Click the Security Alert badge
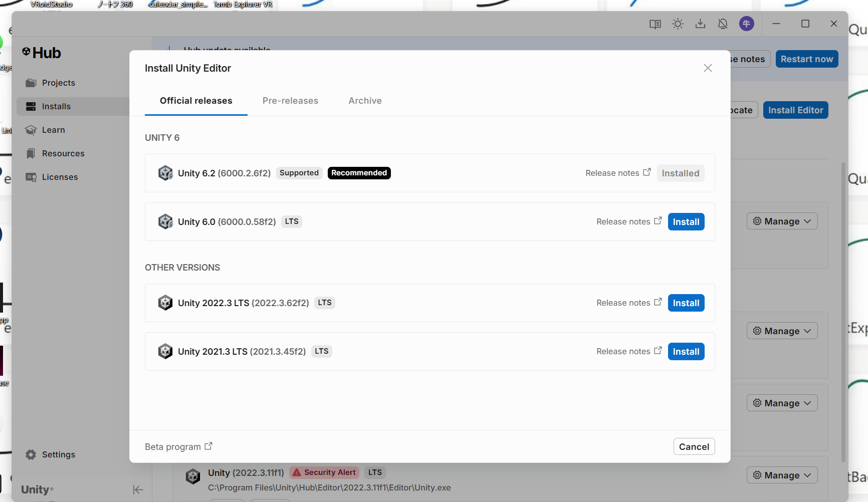868x502 pixels. 324,472
